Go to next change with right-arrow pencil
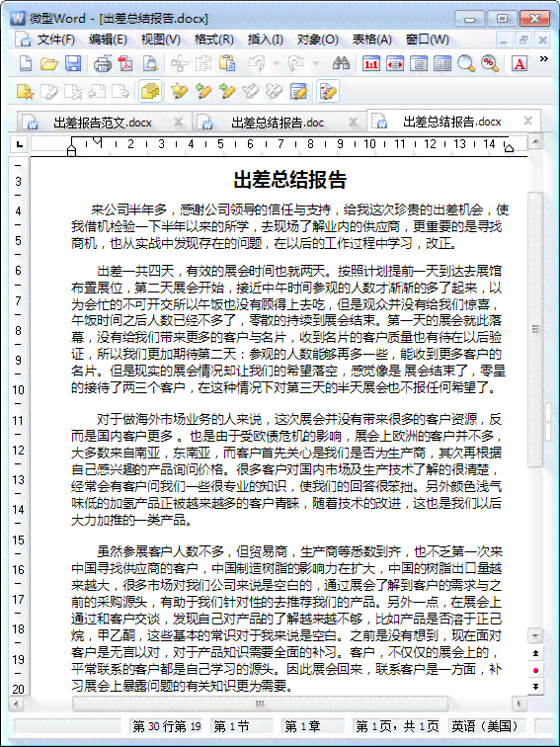Image resolution: width=560 pixels, height=747 pixels. [227, 91]
